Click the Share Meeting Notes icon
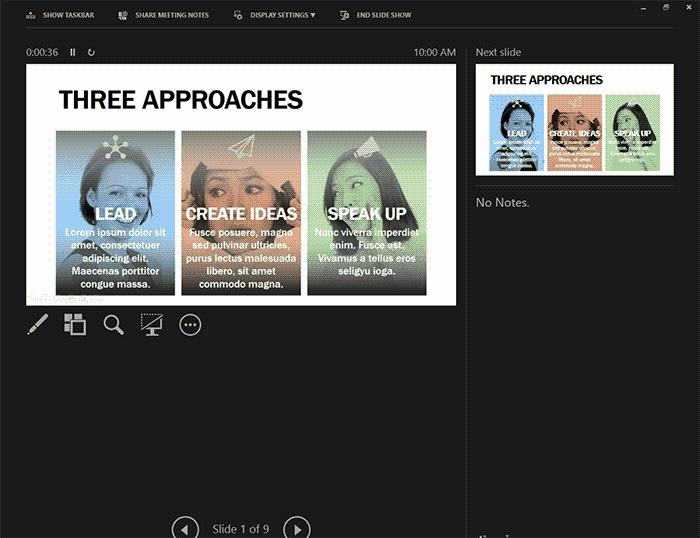The image size is (700, 538). point(123,15)
